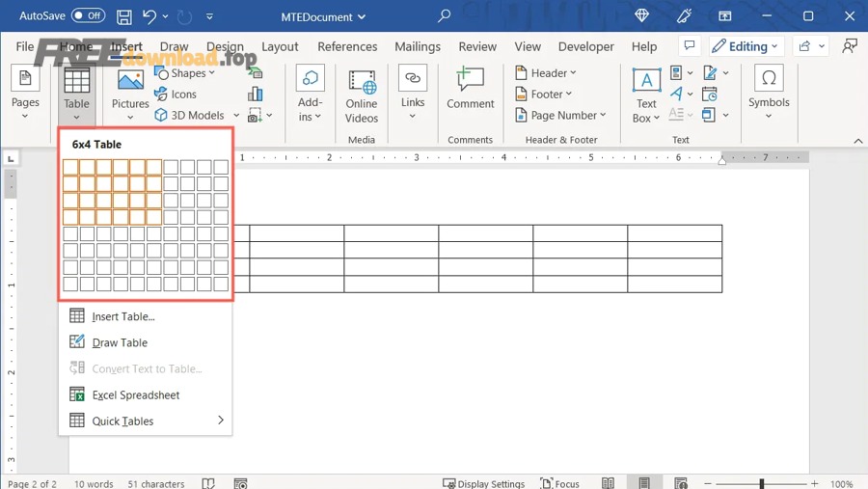Toggle the AutoSave switch
868x489 pixels.
pos(88,15)
